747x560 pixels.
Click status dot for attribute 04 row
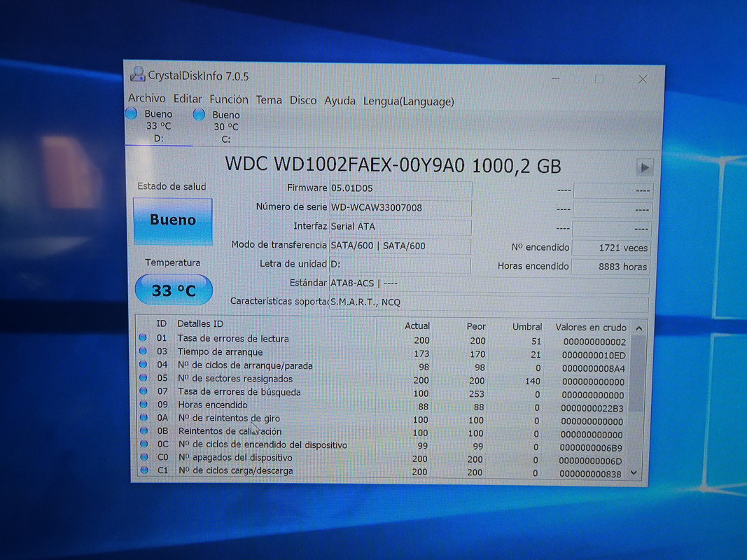pos(143,364)
